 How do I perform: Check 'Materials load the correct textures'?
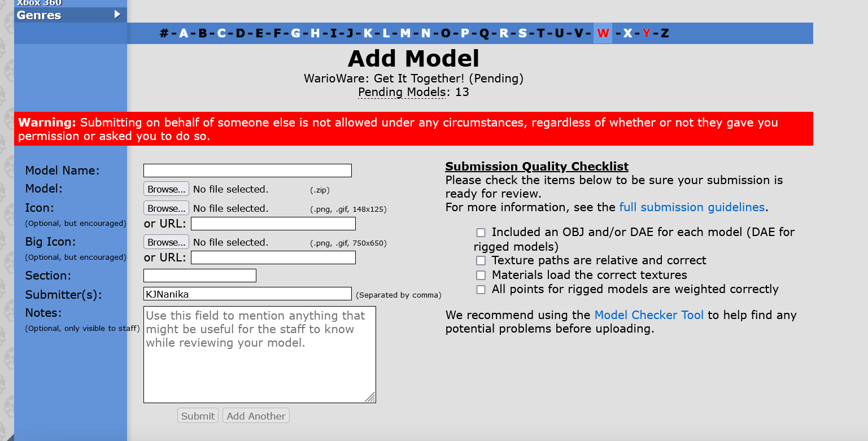[481, 276]
